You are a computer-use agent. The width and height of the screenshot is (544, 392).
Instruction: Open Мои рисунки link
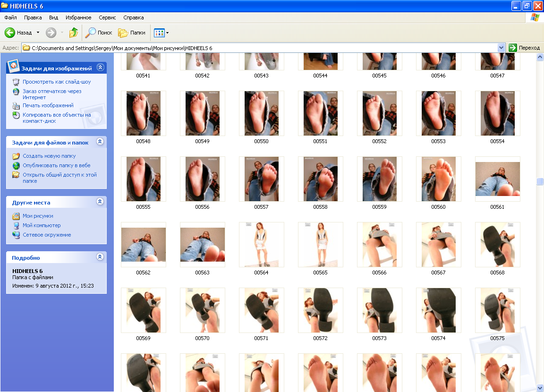(x=38, y=216)
